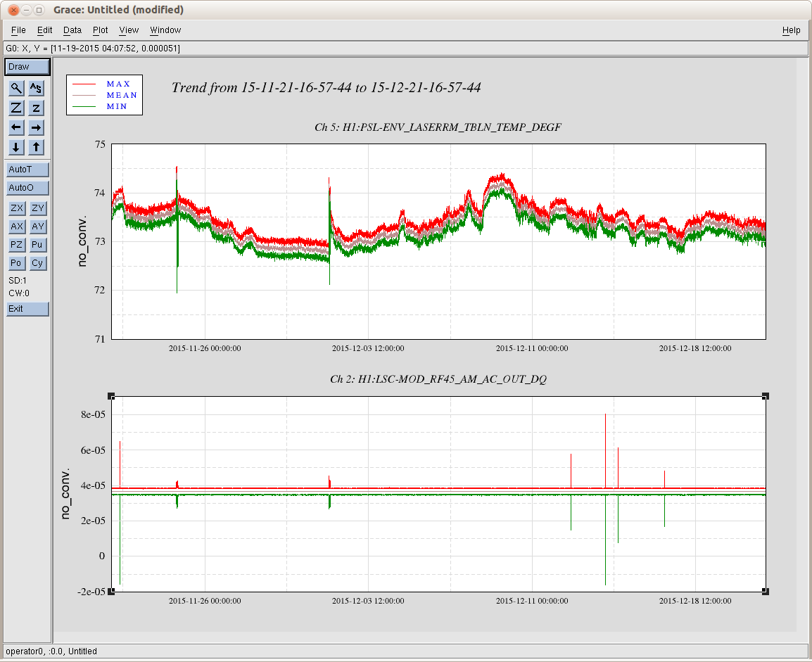Select the top-right graph selection handle
812x662 pixels.
766,396
